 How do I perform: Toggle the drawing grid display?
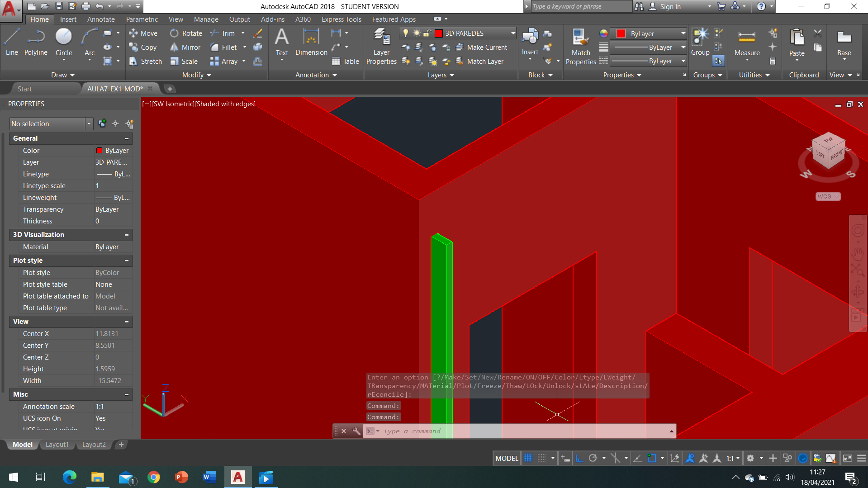point(528,458)
